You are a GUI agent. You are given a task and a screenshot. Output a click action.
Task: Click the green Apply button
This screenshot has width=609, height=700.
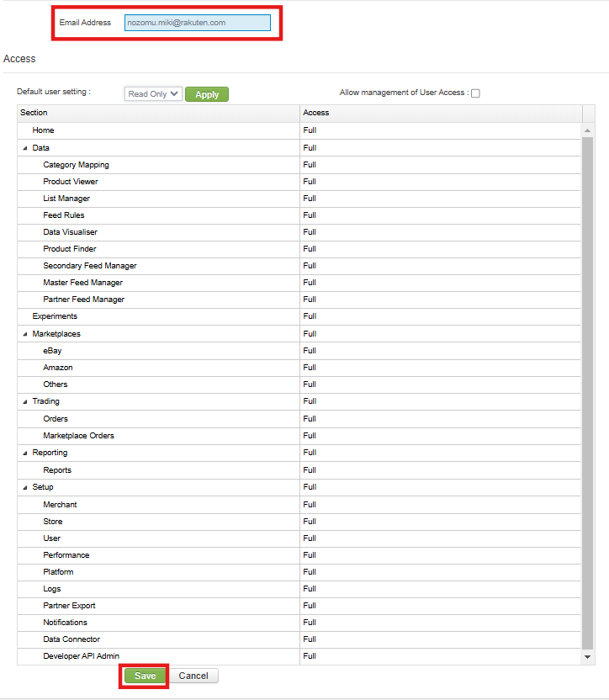(207, 94)
